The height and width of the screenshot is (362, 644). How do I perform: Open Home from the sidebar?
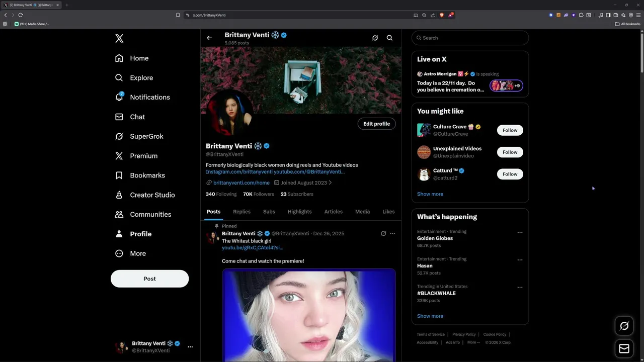click(132, 58)
